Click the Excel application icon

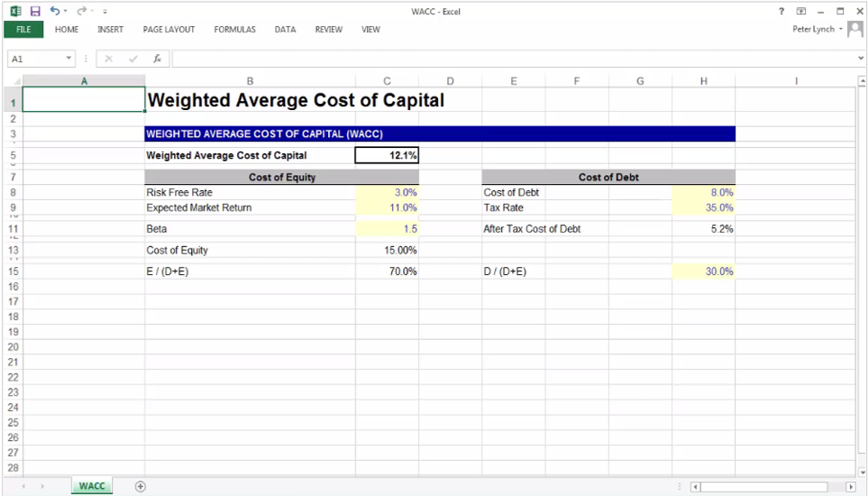coord(15,11)
